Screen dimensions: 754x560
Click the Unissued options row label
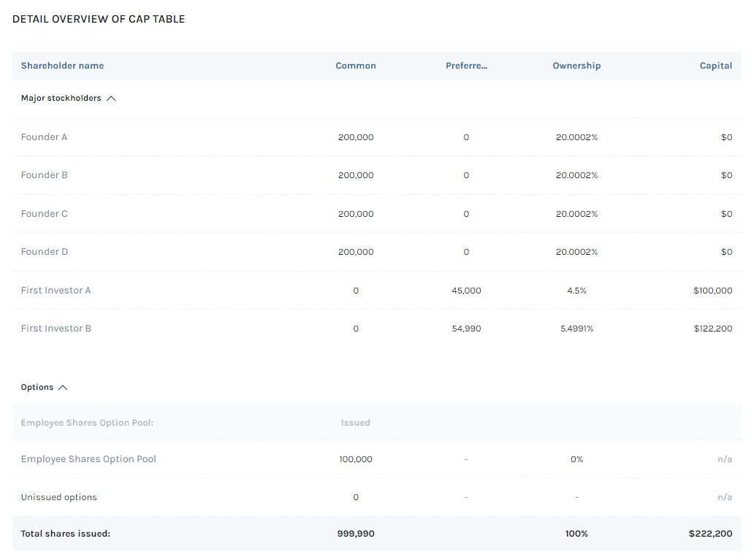click(x=58, y=497)
